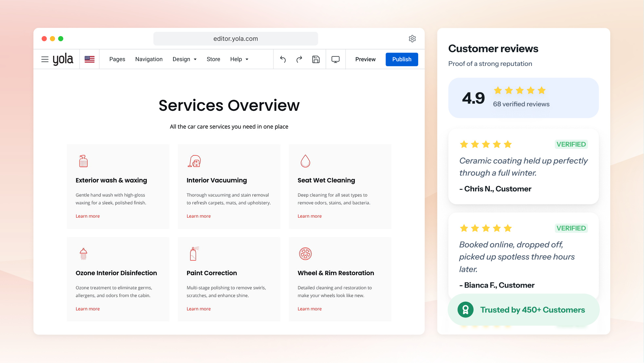Click the 4.9 rating score
Viewport: 644px width, 363px height.
(473, 98)
